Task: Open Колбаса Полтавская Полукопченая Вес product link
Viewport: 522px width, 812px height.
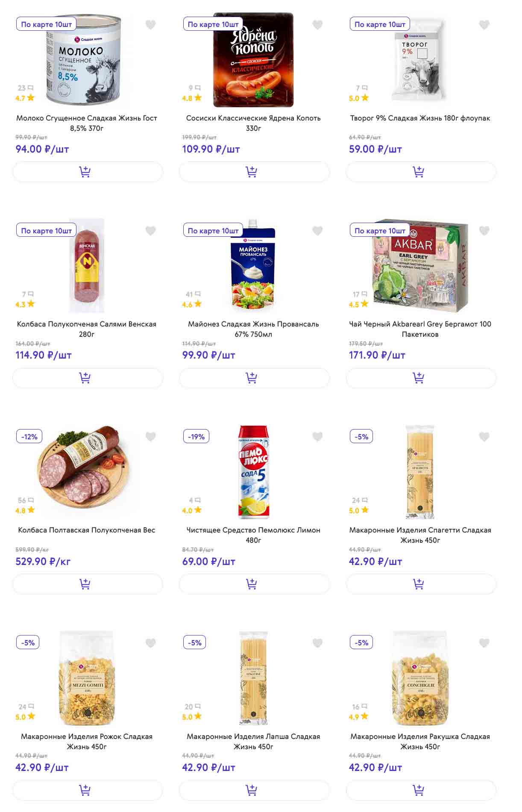Action: (x=87, y=530)
